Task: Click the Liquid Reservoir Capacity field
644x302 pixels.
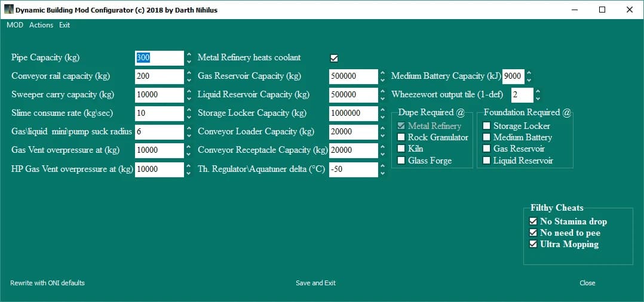Action: pyautogui.click(x=353, y=95)
